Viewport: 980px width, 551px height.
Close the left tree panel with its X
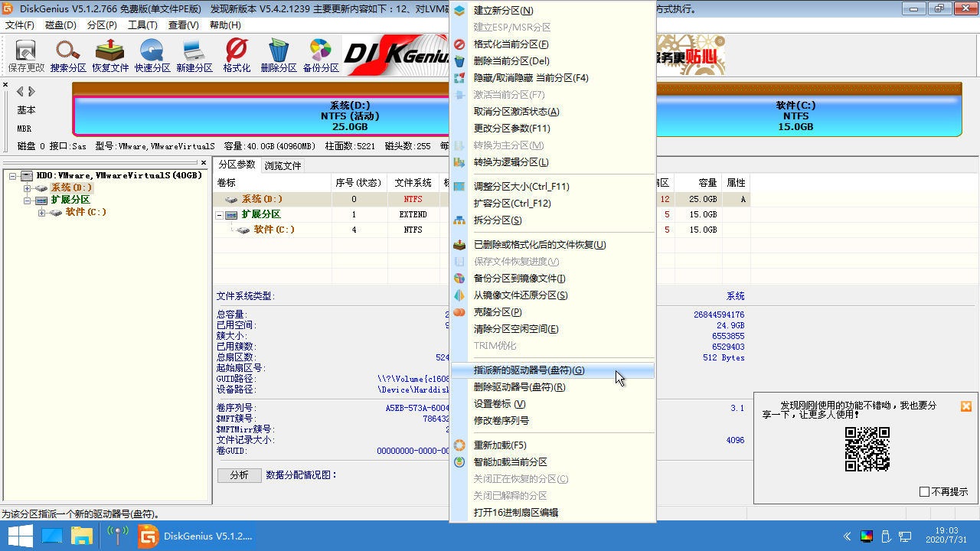204,163
